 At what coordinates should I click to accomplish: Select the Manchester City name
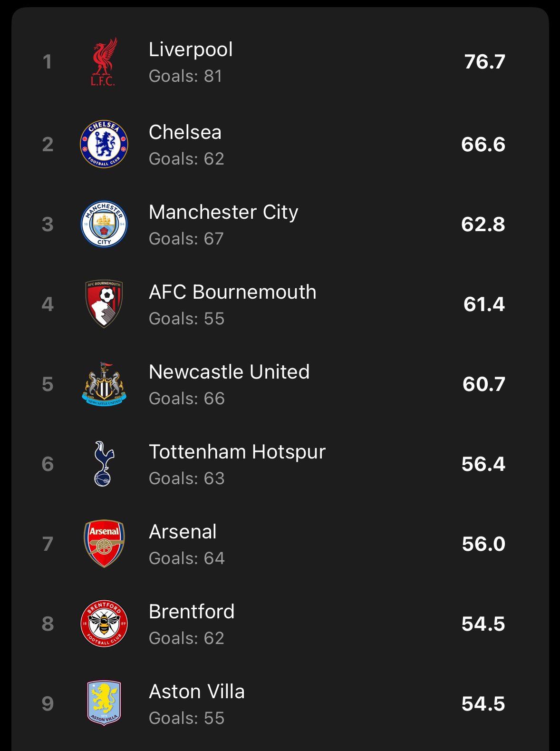223,212
